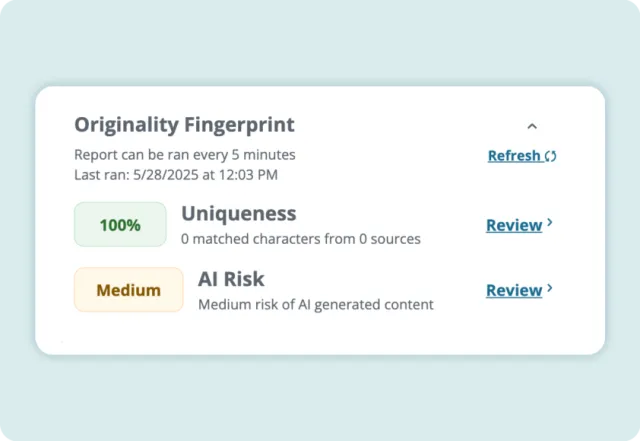Select the Uniqueness heading
The width and height of the screenshot is (640, 441).
[x=238, y=214]
